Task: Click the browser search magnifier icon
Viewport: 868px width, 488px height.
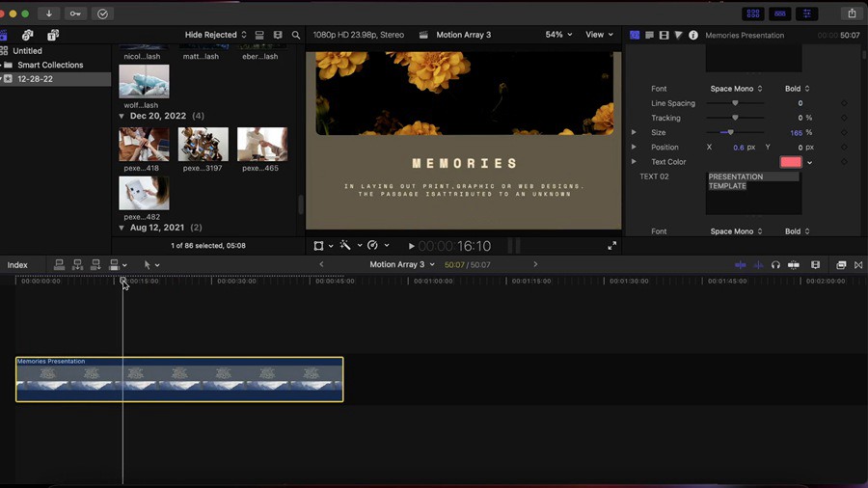Action: (x=296, y=35)
